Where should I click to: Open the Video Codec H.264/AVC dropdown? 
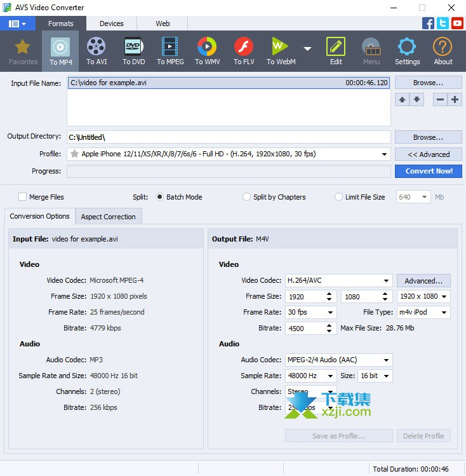(x=338, y=280)
